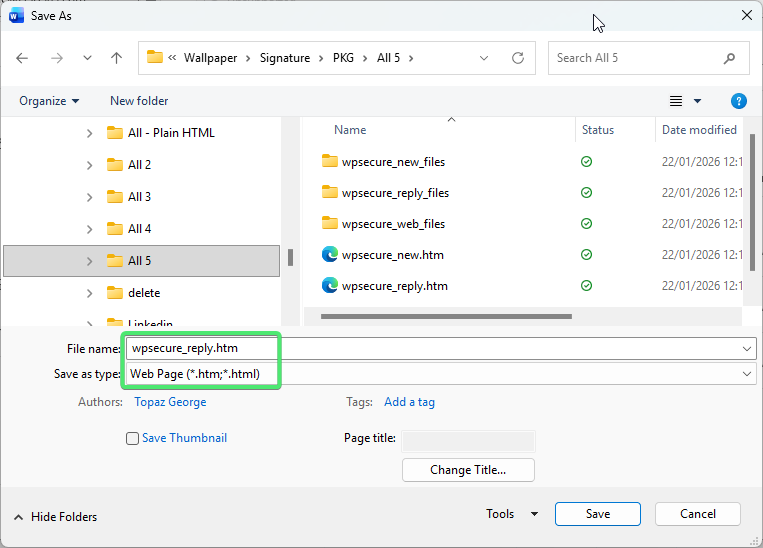Viewport: 763px width, 548px height.
Task: Open the File name history dropdown
Action: point(747,348)
